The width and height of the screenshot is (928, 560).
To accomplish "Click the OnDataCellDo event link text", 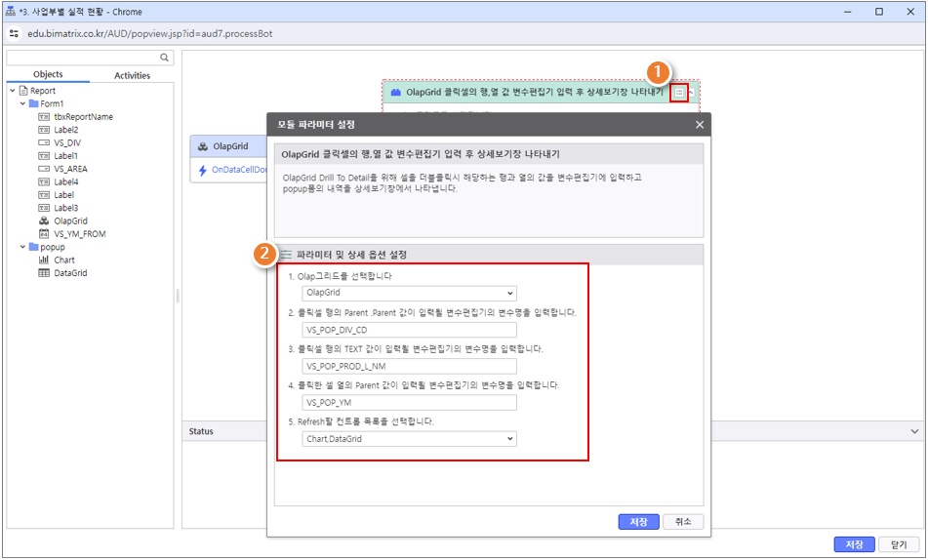I will [239, 170].
